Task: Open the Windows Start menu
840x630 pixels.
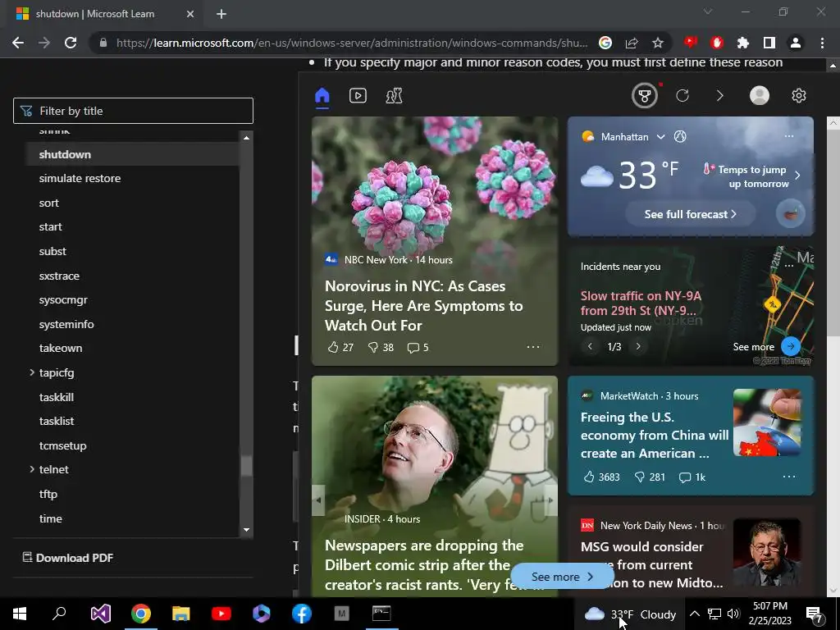Action: pyautogui.click(x=20, y=614)
